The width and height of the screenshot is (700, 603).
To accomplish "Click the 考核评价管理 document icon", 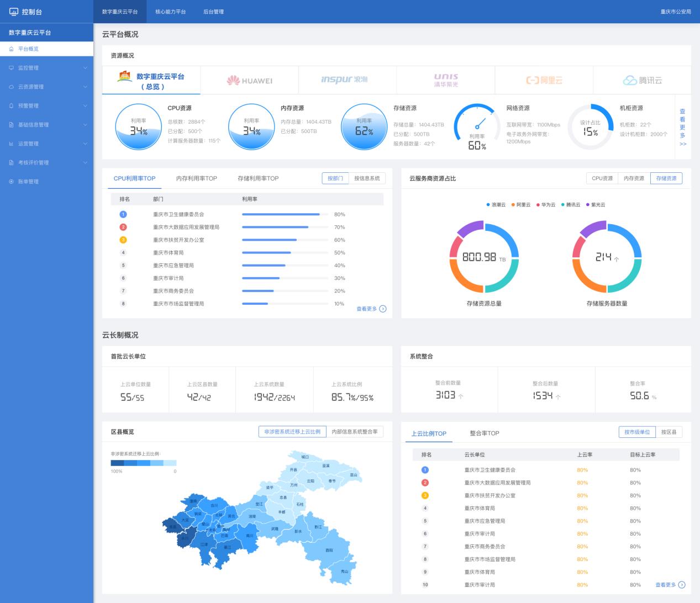I will pos(11,162).
